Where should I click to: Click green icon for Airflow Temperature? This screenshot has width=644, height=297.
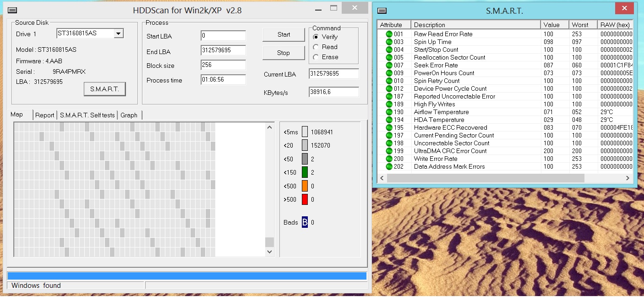pos(389,112)
